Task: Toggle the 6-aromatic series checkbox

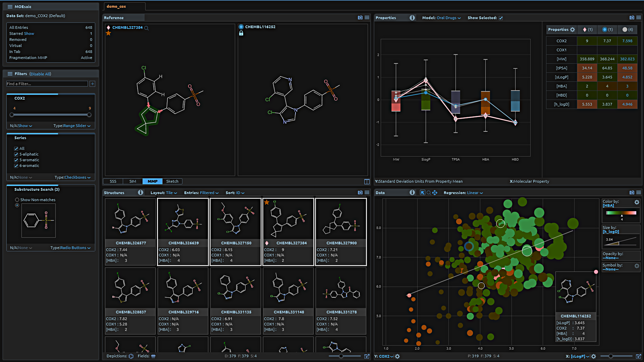Action: tap(16, 166)
